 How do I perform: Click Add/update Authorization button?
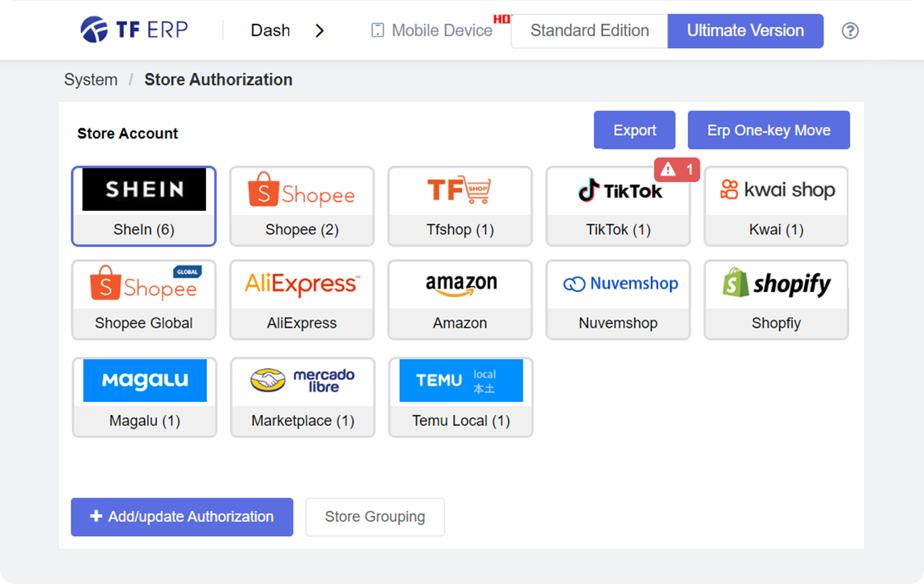coord(182,517)
